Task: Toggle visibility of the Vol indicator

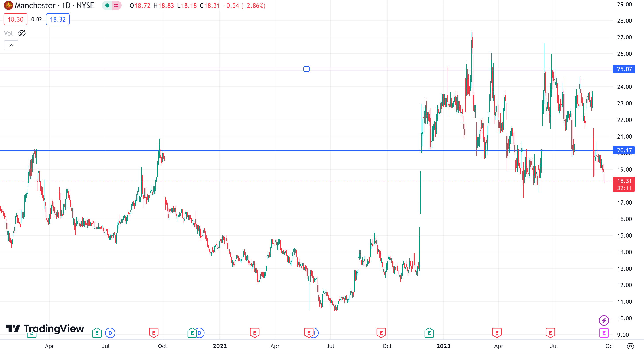Action: coord(22,33)
